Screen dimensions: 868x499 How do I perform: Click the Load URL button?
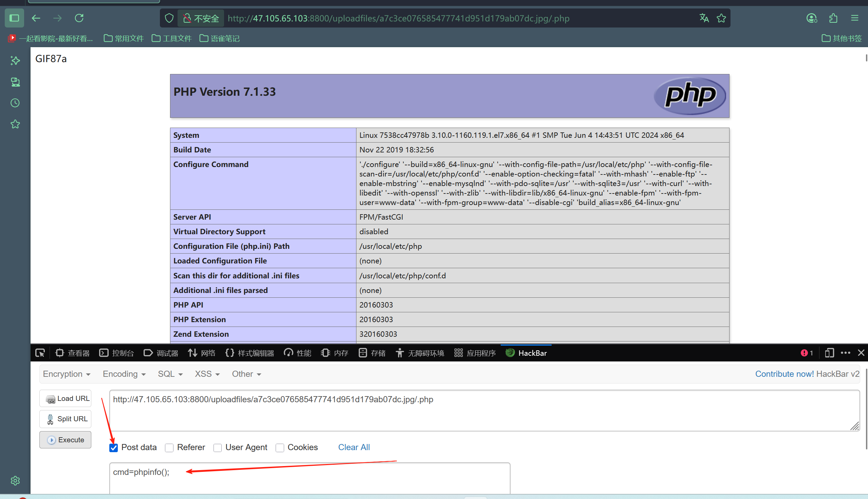click(x=65, y=399)
